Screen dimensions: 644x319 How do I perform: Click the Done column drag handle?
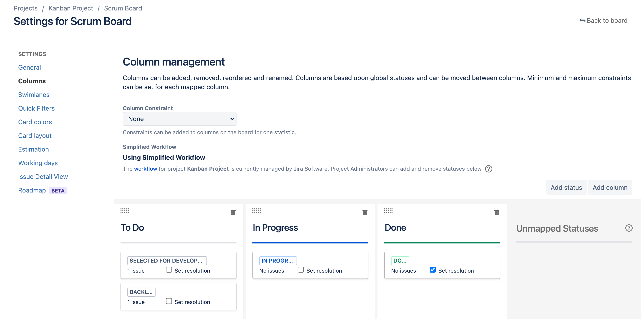click(388, 211)
